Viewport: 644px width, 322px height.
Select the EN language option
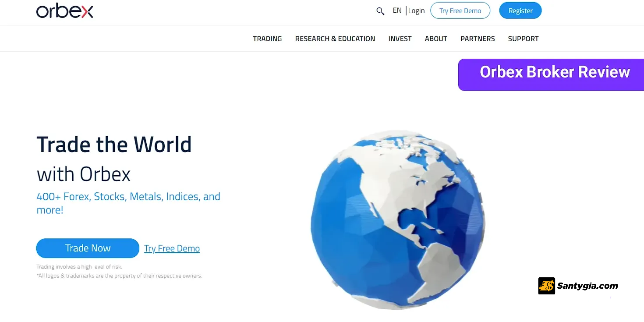[397, 11]
